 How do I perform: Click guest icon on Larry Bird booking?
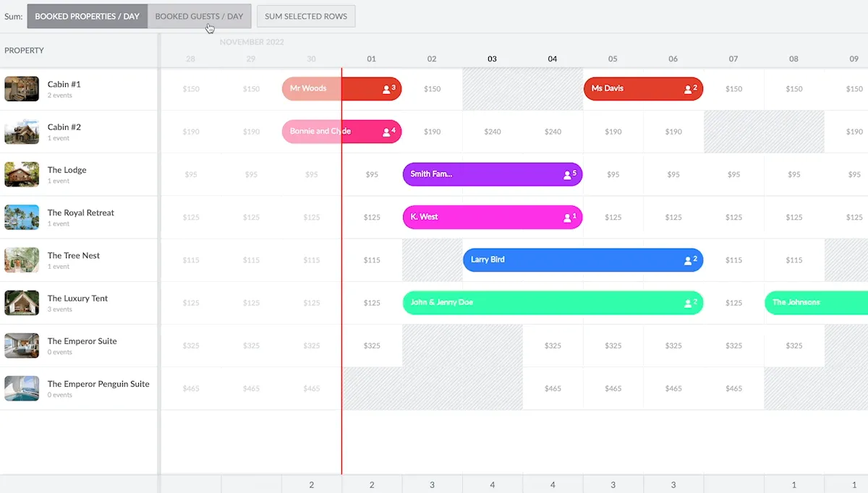point(688,260)
